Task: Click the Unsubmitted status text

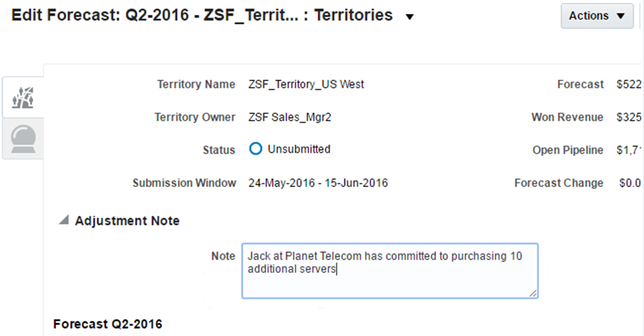Action: [x=299, y=149]
